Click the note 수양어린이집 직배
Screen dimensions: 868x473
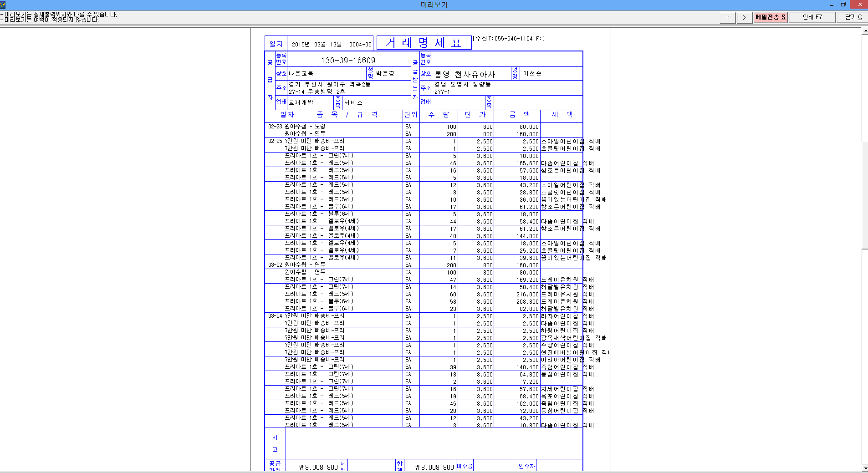pyautogui.click(x=567, y=346)
